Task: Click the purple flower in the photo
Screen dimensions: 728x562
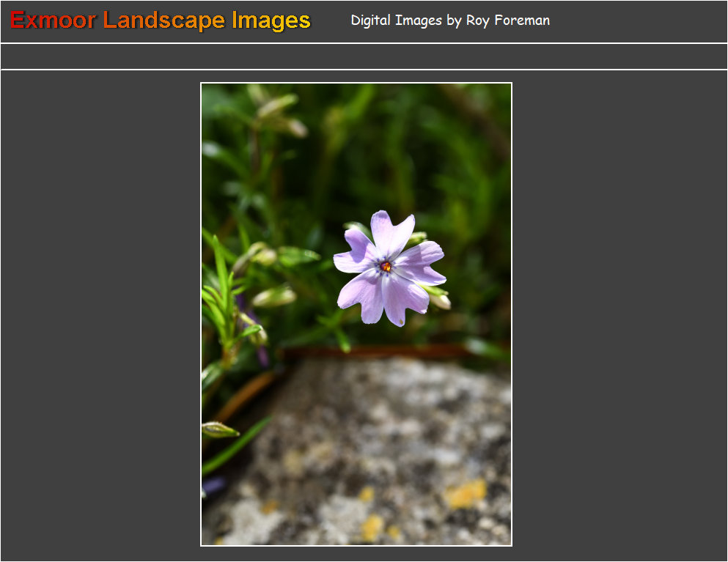Action: [389, 268]
